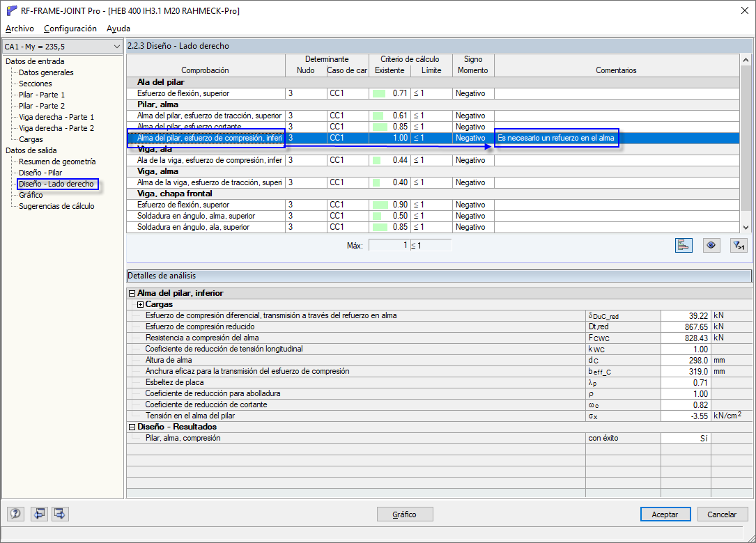Click Datos de salida tree heading
This screenshot has height=543, width=756.
coord(31,150)
